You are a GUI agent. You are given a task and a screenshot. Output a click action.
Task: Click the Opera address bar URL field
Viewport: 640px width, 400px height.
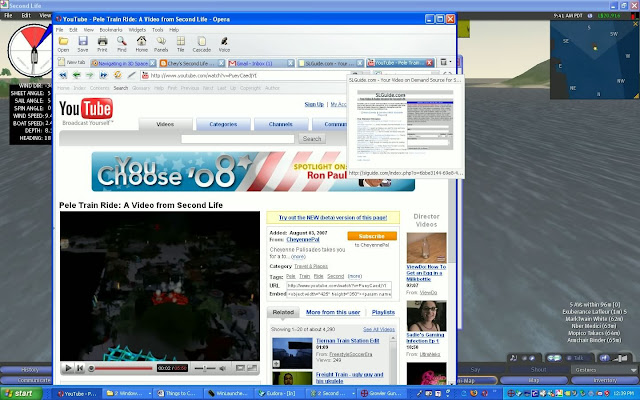pyautogui.click(x=245, y=76)
